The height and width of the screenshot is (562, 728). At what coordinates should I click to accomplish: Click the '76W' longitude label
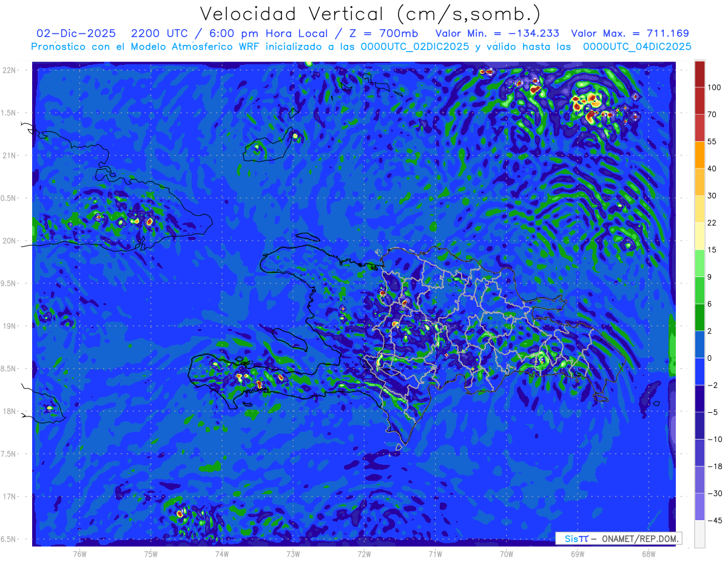coord(79,554)
